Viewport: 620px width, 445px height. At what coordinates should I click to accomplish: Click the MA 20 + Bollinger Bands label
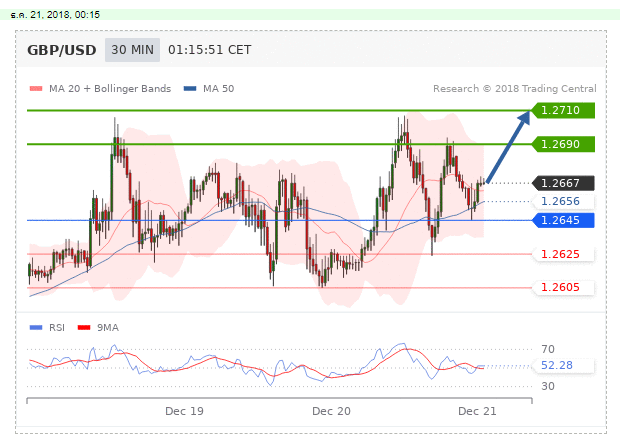point(110,89)
